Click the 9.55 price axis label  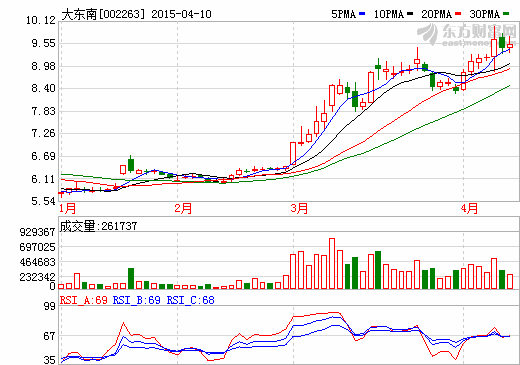(x=43, y=43)
